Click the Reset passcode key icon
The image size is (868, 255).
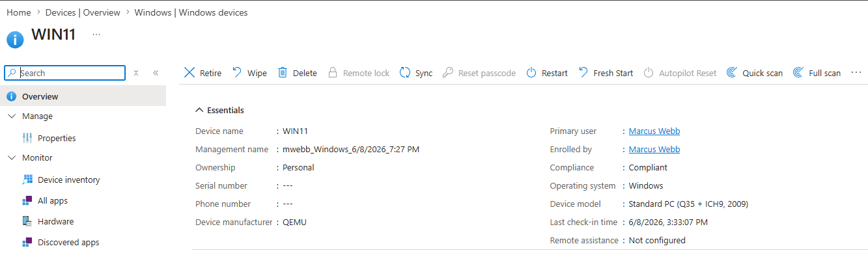pos(448,73)
